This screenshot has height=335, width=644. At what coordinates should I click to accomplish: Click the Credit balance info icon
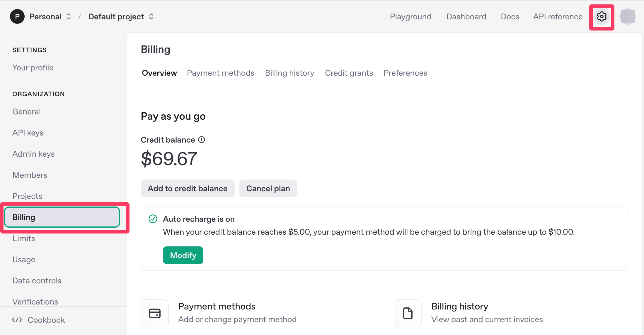(202, 140)
